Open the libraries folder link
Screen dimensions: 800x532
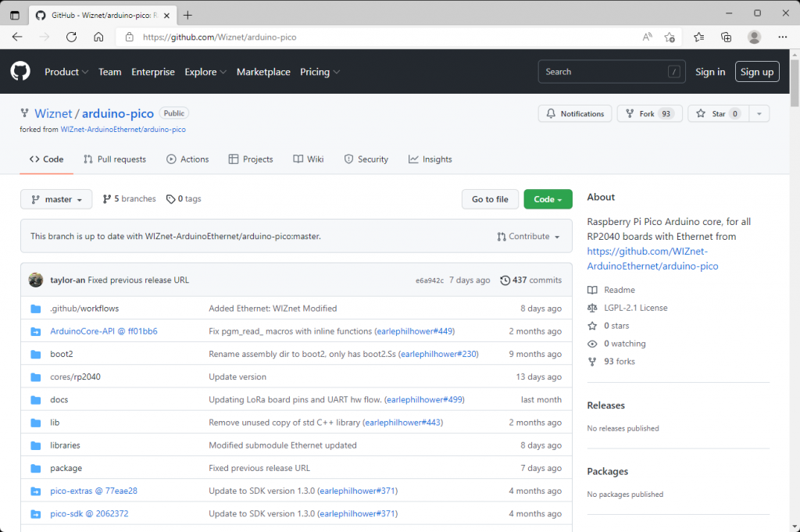click(x=66, y=445)
